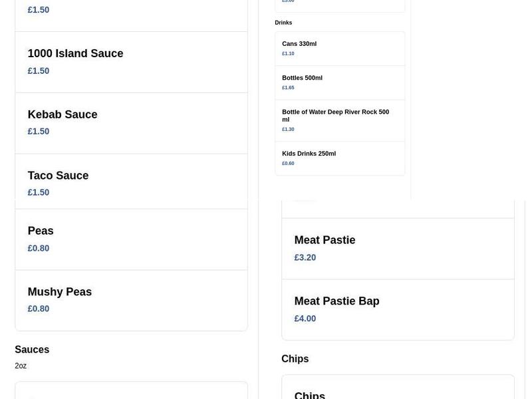Click the 2oz text under Sauces

[x=21, y=365]
